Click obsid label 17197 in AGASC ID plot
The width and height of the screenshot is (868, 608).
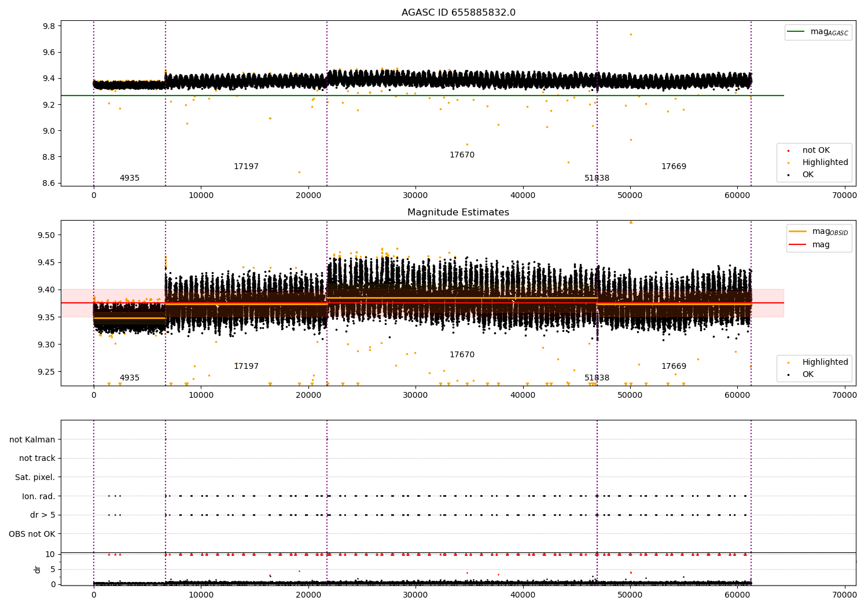pos(246,167)
